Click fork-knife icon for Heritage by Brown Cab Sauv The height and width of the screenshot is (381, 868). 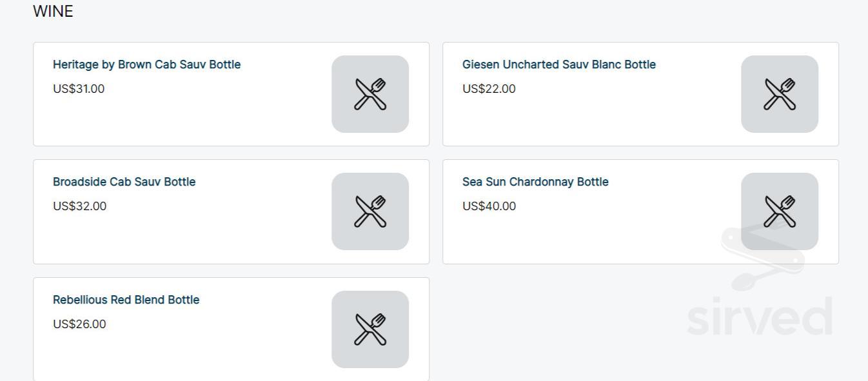pos(370,94)
